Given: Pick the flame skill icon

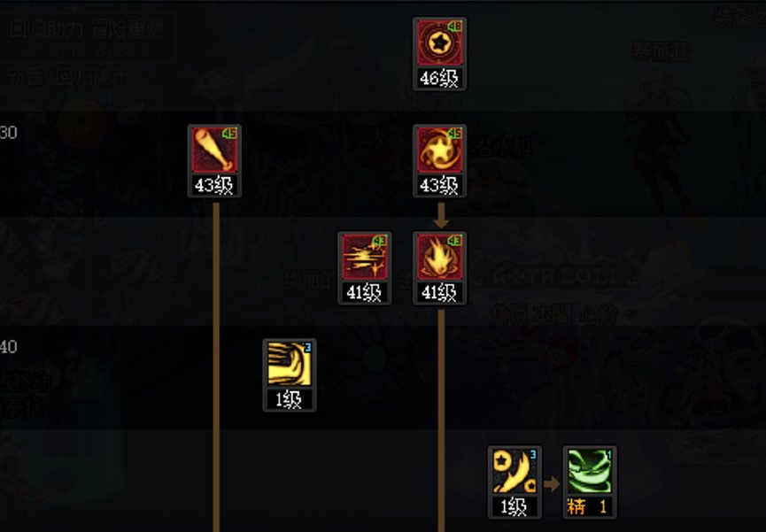Looking at the screenshot, I should coord(439,257).
